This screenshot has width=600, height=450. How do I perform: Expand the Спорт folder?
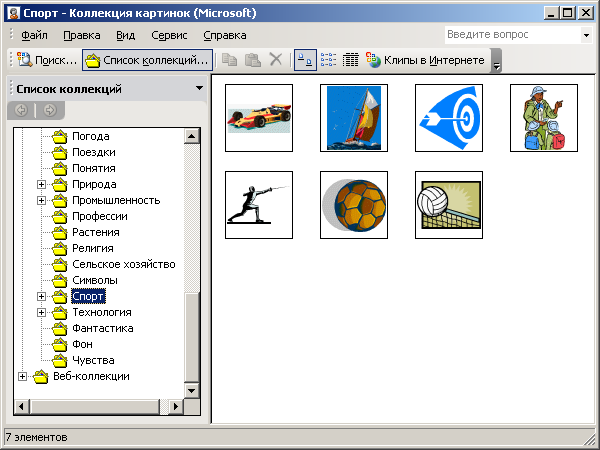point(41,297)
